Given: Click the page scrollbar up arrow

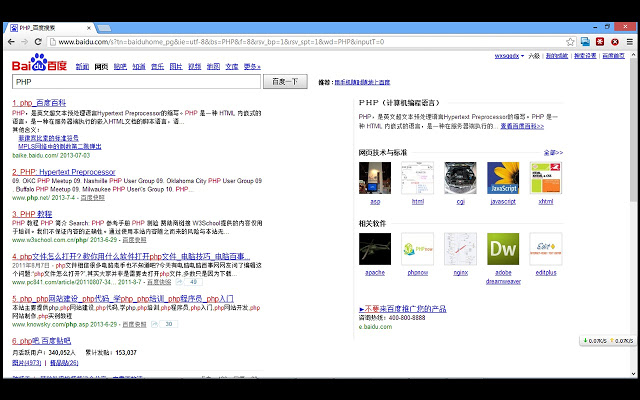Looking at the screenshot, I should click(x=633, y=54).
